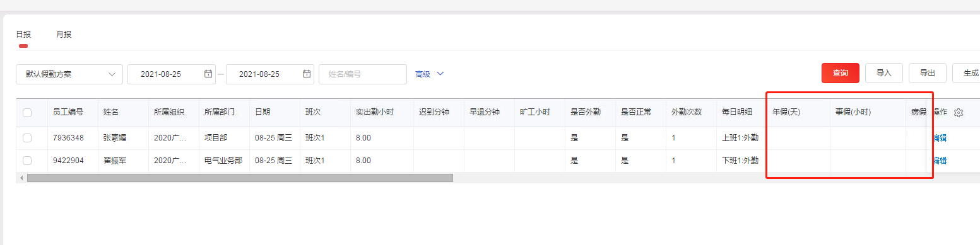
Task: Click the red 查询 button
Action: (x=841, y=73)
